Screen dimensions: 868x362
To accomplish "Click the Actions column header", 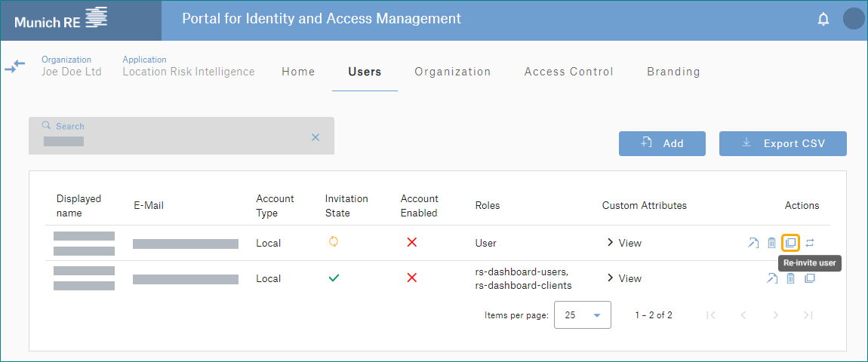I will (802, 205).
